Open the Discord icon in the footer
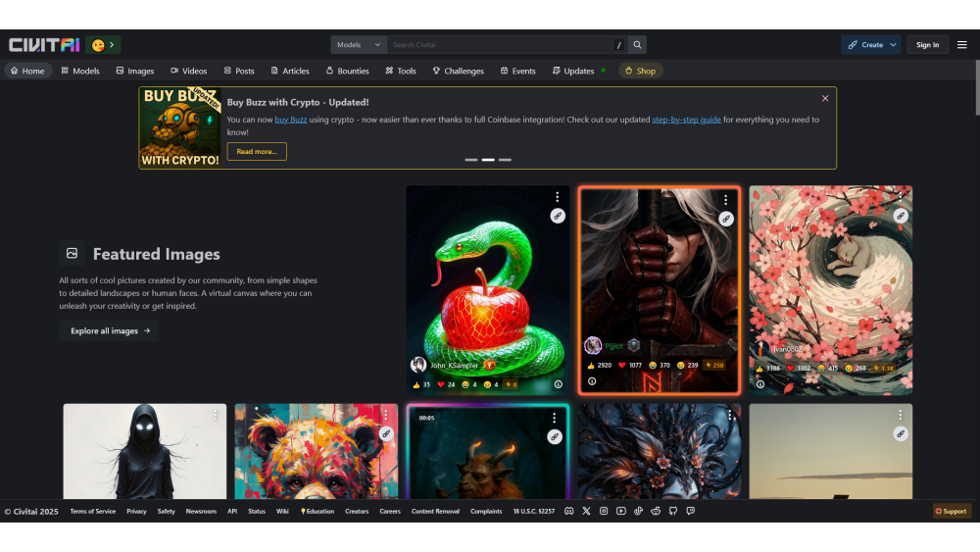The width and height of the screenshot is (980, 552). (569, 511)
